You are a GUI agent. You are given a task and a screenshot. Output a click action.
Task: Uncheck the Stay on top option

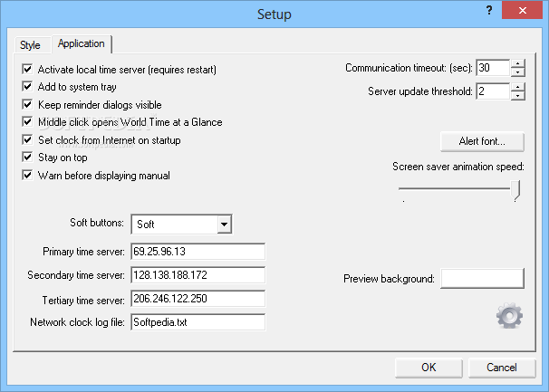tap(27, 158)
